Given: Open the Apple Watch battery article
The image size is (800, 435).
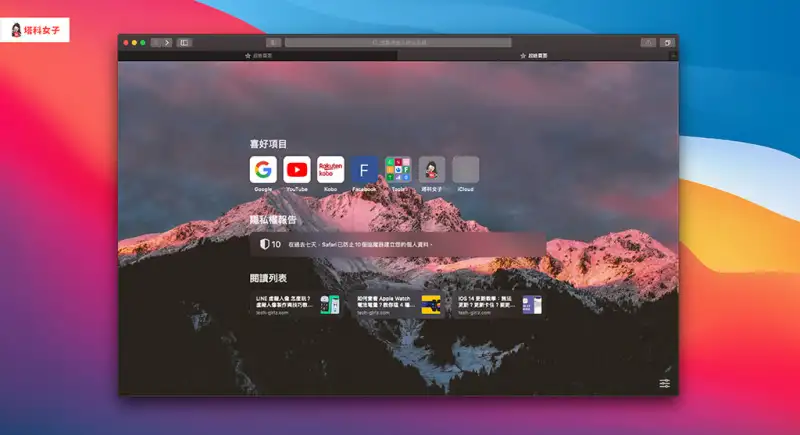Looking at the screenshot, I should pyautogui.click(x=398, y=304).
